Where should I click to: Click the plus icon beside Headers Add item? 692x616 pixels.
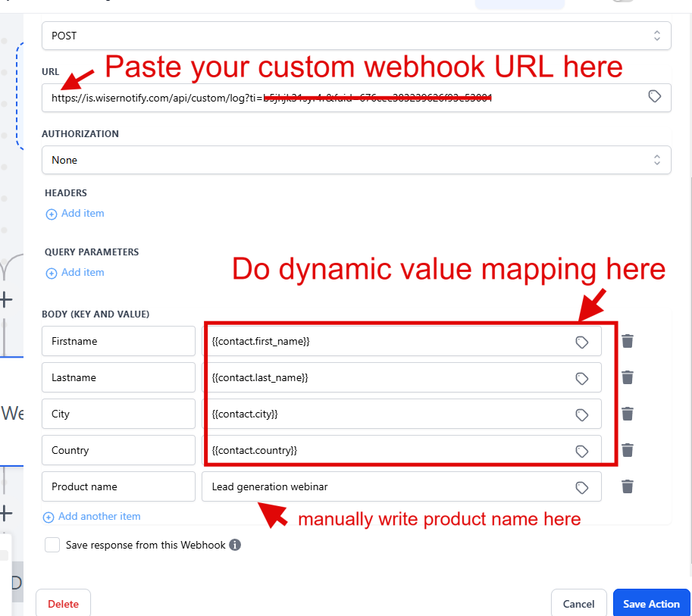pos(52,214)
